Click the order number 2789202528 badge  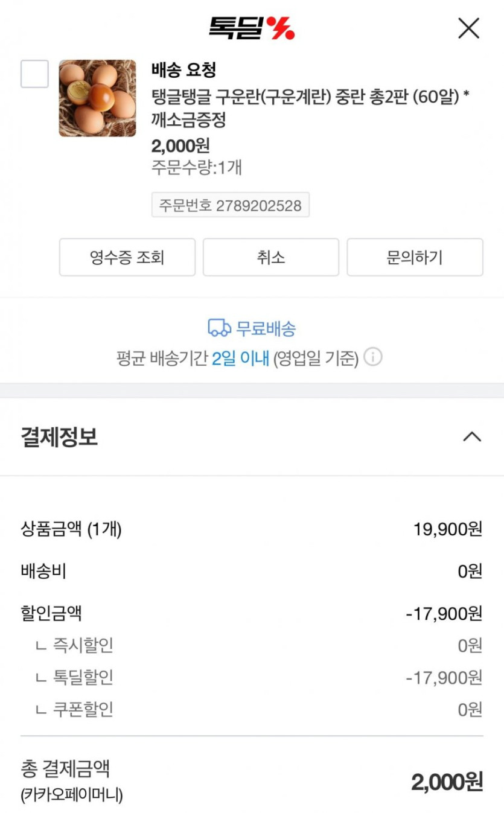(x=230, y=205)
